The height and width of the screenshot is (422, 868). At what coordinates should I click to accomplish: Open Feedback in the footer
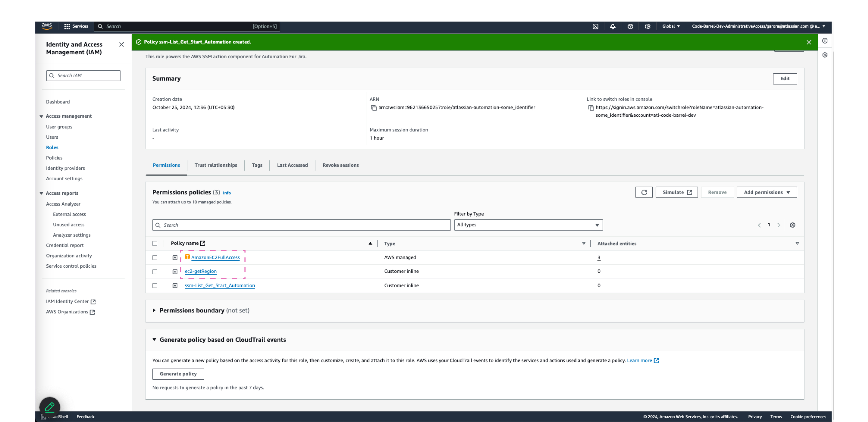click(x=85, y=416)
